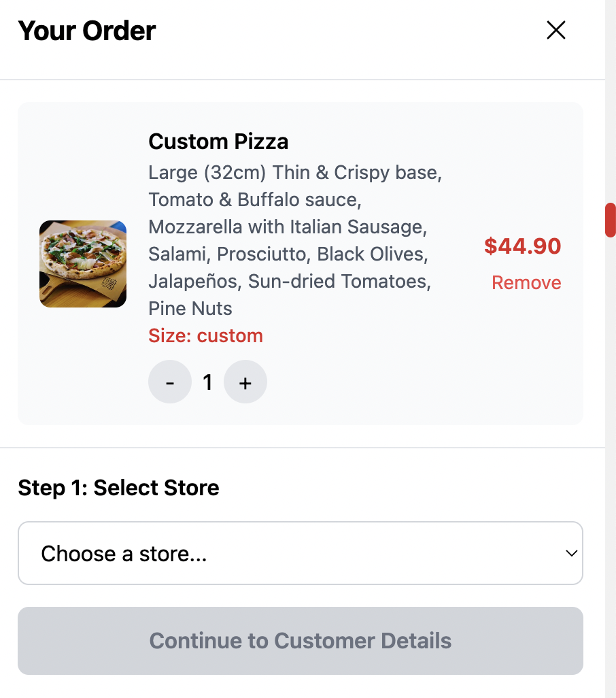The image size is (616, 698).
Task: Decrease pizza quantity with minus button
Action: 170,382
